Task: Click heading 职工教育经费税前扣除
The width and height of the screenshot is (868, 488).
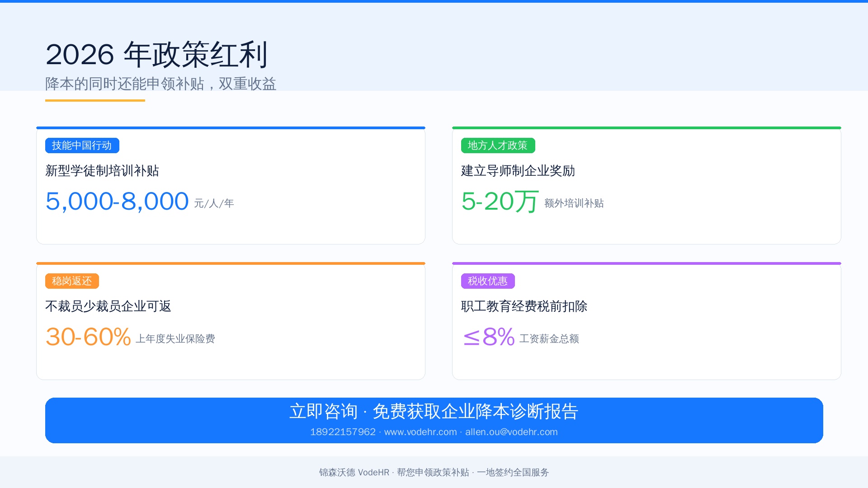Action: coord(524,306)
